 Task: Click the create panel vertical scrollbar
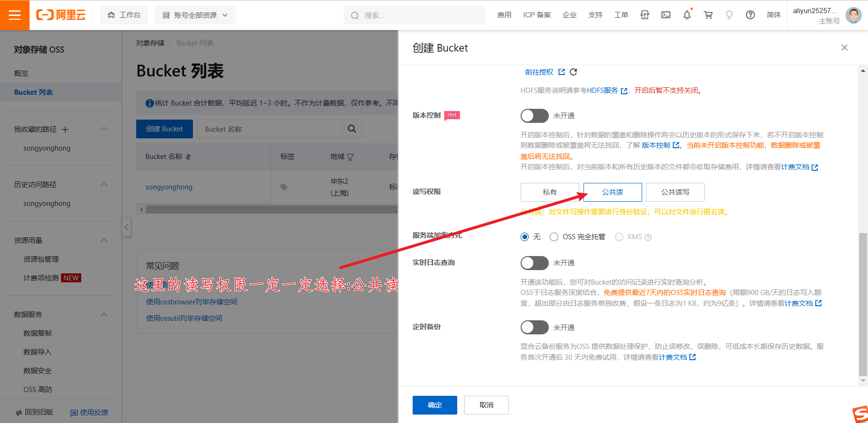click(863, 304)
